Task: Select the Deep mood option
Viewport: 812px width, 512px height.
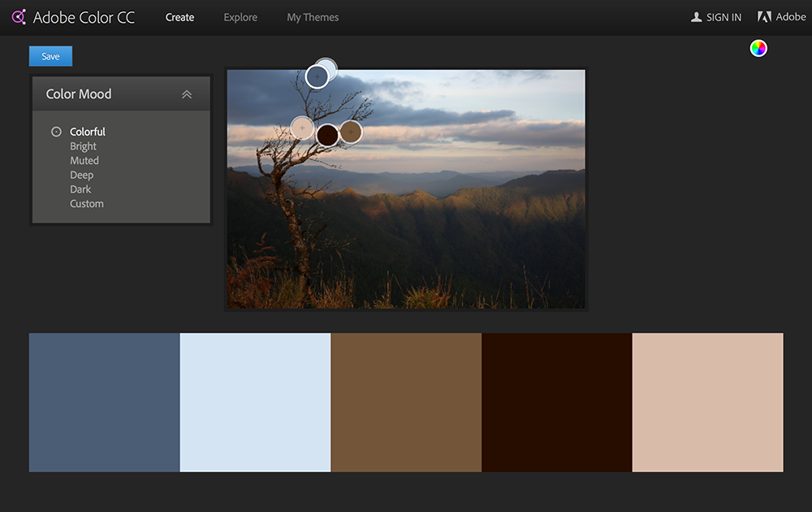Action: click(81, 175)
